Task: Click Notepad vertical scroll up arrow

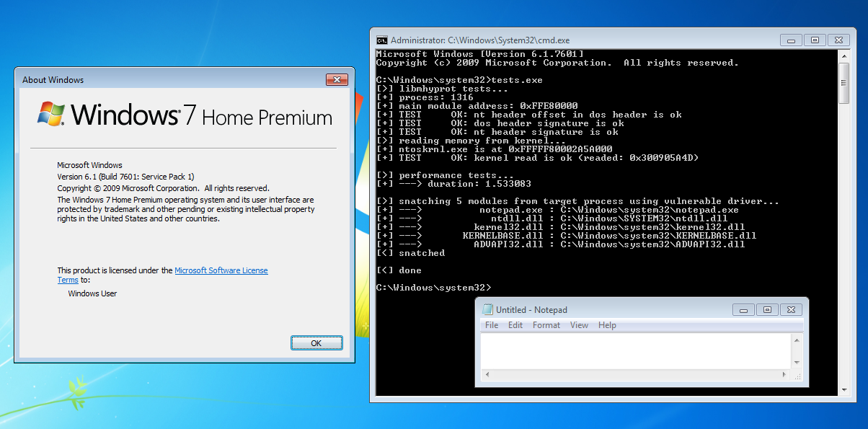Action: (x=797, y=339)
